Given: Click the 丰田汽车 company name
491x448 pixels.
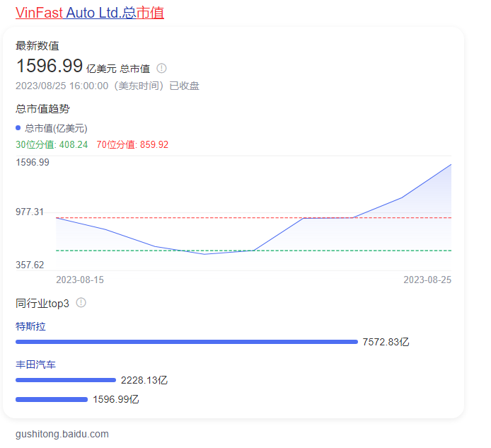Looking at the screenshot, I should (35, 364).
